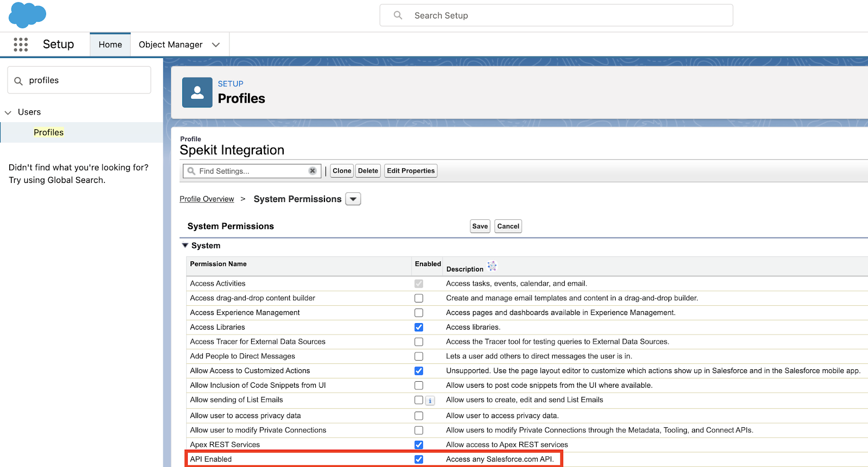Save the System Permissions changes
Viewport: 868px width, 467px height.
[x=480, y=226]
